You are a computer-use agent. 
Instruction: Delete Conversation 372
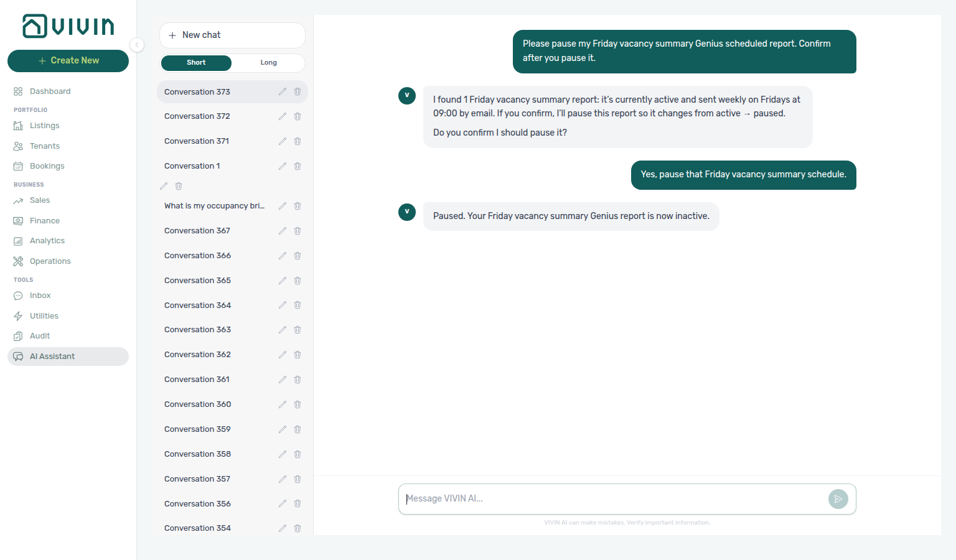click(x=298, y=116)
